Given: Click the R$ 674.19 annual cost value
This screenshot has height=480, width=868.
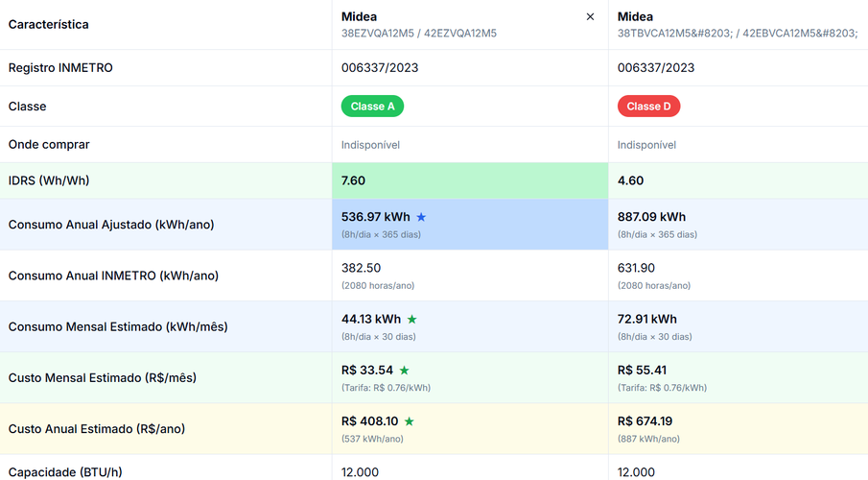Looking at the screenshot, I should tap(645, 421).
